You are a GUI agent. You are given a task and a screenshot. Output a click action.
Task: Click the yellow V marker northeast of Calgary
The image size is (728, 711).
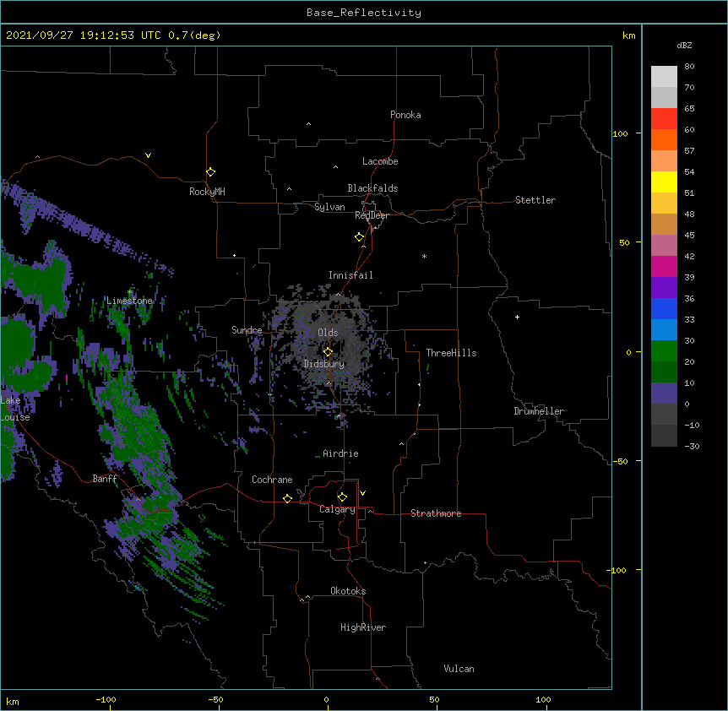pyautogui.click(x=362, y=493)
